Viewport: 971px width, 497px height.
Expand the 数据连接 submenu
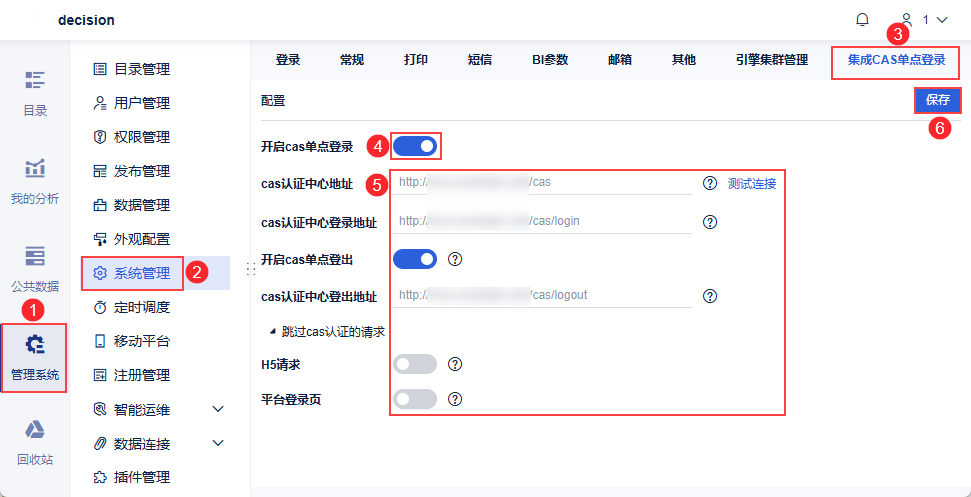pos(218,443)
